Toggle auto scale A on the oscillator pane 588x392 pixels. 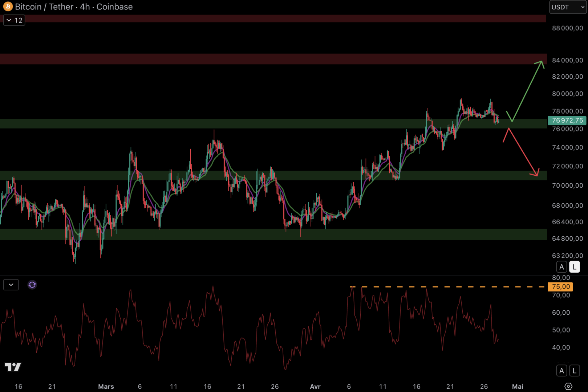click(561, 371)
